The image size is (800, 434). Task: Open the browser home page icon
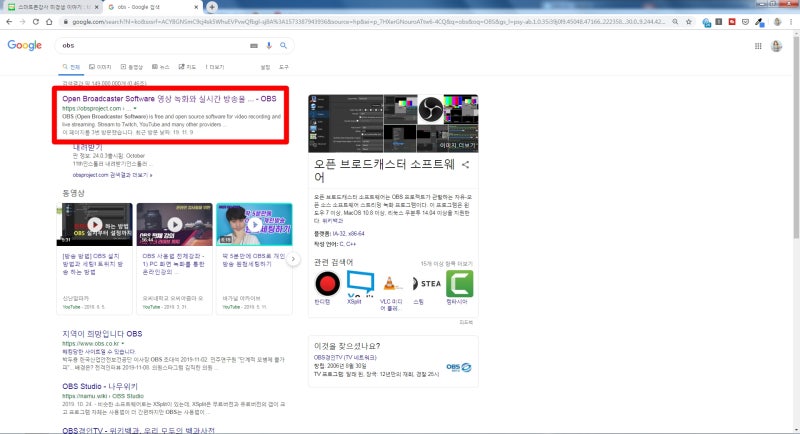point(49,22)
